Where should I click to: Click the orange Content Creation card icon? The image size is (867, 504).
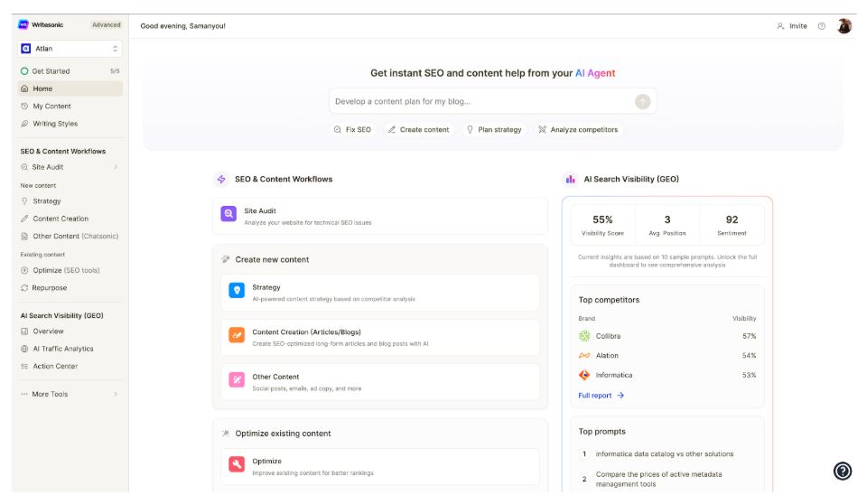click(x=237, y=335)
